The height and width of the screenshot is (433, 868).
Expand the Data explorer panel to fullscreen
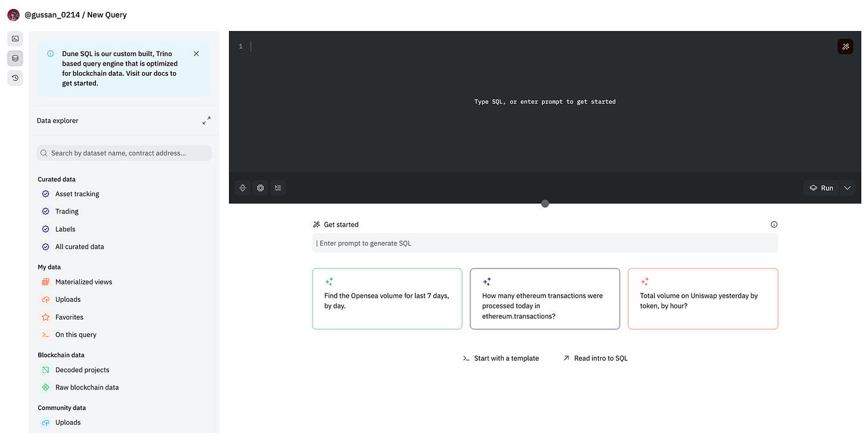tap(206, 120)
